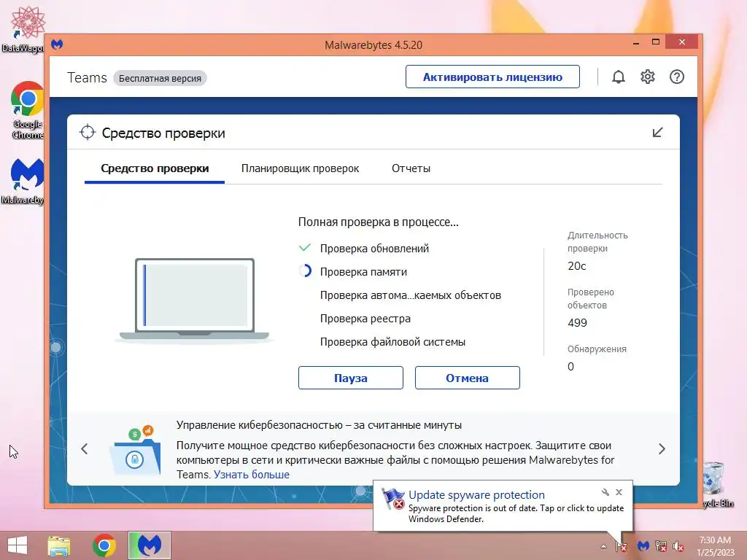Click the Malwarebytes taskbar button

(x=150, y=545)
